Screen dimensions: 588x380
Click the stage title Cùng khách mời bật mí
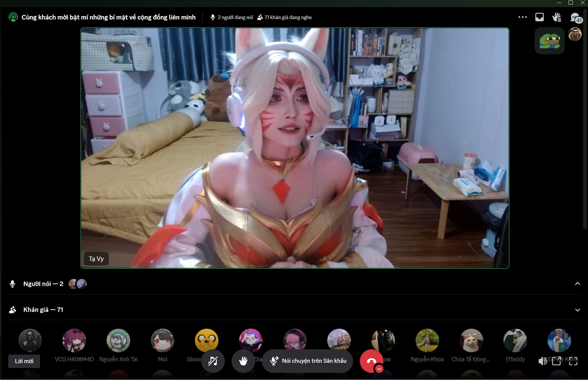tap(108, 17)
